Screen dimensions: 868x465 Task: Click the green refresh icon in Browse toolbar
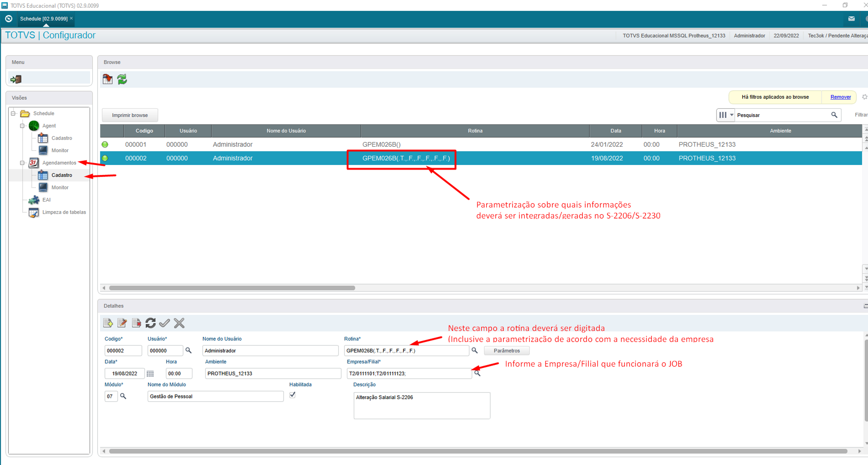click(122, 79)
